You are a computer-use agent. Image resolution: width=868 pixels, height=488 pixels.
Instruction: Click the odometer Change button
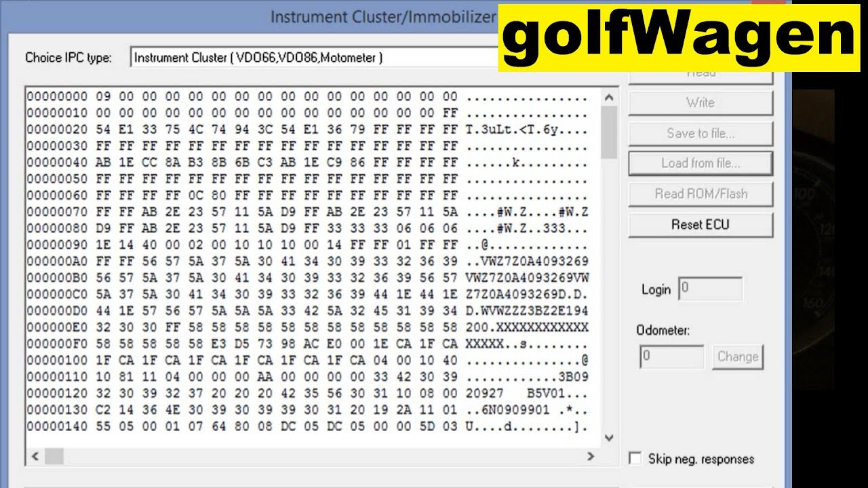coord(738,357)
